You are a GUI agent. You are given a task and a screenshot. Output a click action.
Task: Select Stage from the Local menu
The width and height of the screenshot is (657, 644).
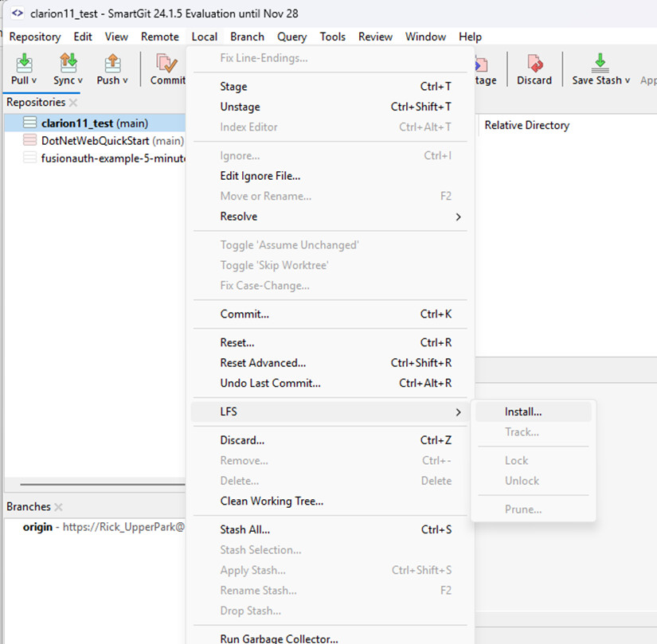tap(233, 87)
